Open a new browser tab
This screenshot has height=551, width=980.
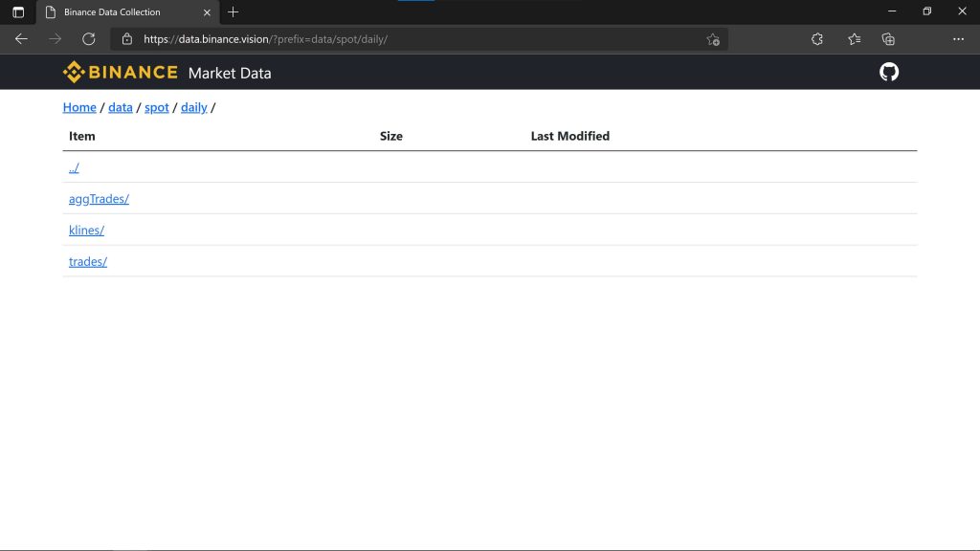point(234,11)
